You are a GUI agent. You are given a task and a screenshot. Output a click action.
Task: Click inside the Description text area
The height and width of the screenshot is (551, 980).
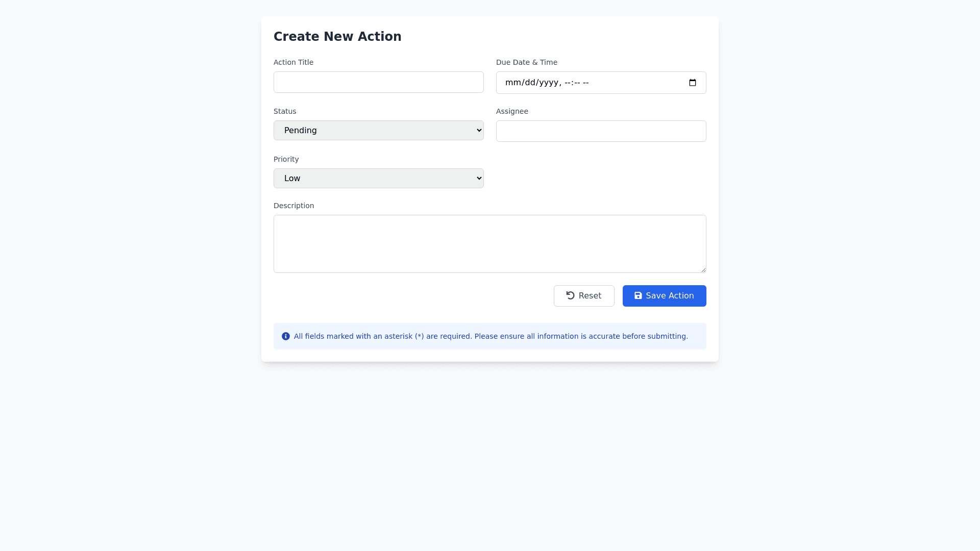coord(489,243)
